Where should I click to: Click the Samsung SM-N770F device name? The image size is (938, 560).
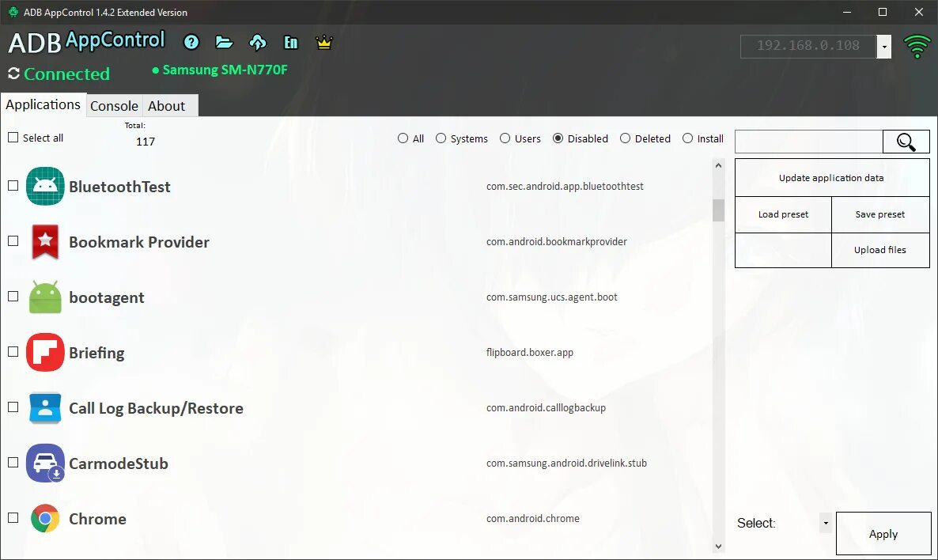225,70
